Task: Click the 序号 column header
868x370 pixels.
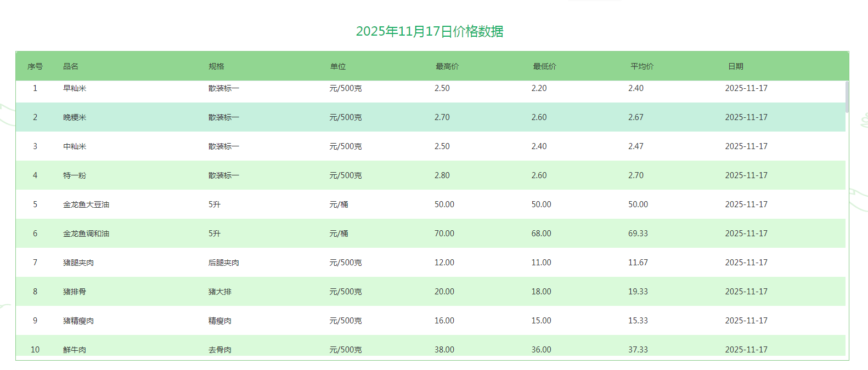Action: (35, 66)
